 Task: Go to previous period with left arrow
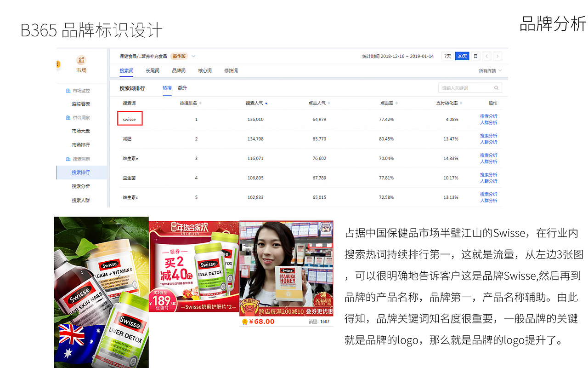(486, 56)
